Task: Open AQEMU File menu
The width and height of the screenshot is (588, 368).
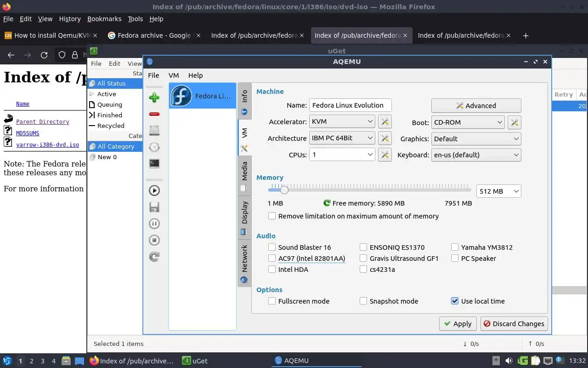Action: pos(153,75)
